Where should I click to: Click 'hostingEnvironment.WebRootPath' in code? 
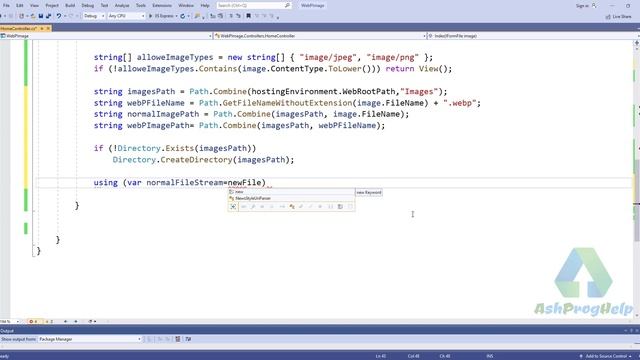324,91
